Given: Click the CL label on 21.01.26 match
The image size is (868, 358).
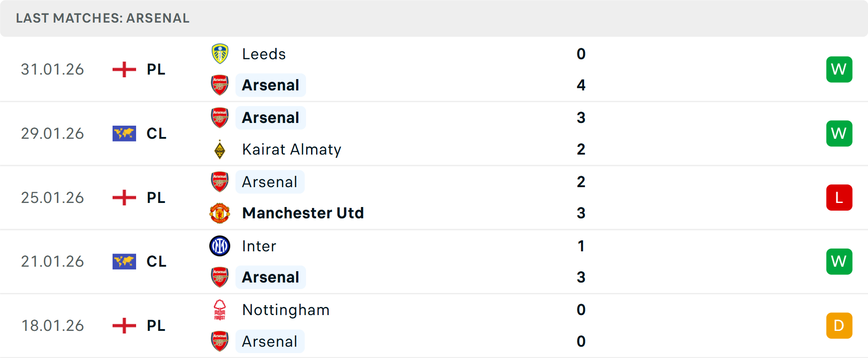Looking at the screenshot, I should [x=156, y=261].
